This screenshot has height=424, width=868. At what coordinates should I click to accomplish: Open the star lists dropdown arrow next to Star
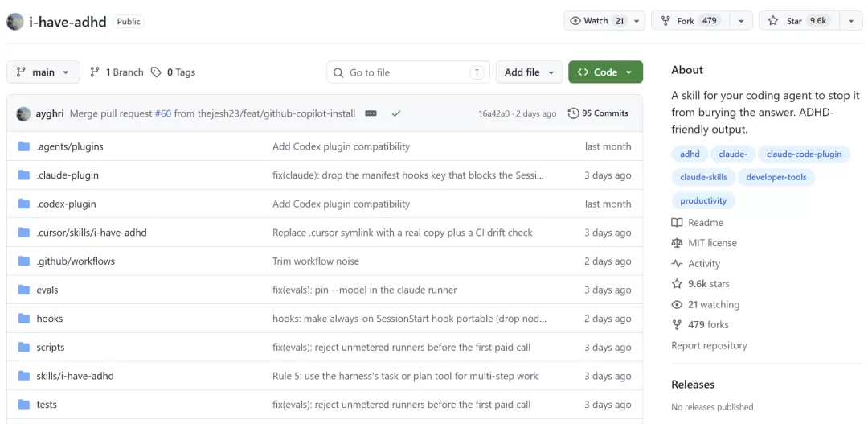click(851, 21)
